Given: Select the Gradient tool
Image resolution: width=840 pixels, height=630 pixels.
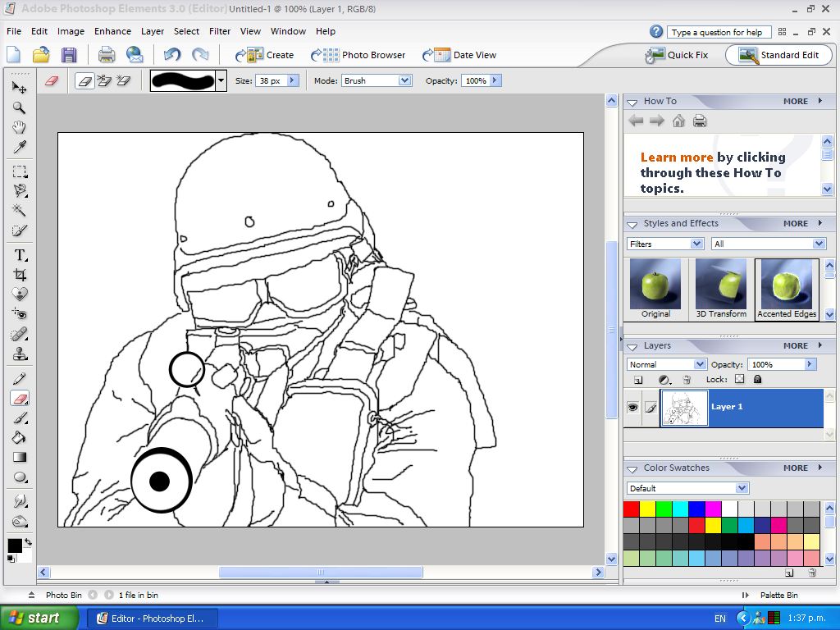Looking at the screenshot, I should (x=20, y=457).
